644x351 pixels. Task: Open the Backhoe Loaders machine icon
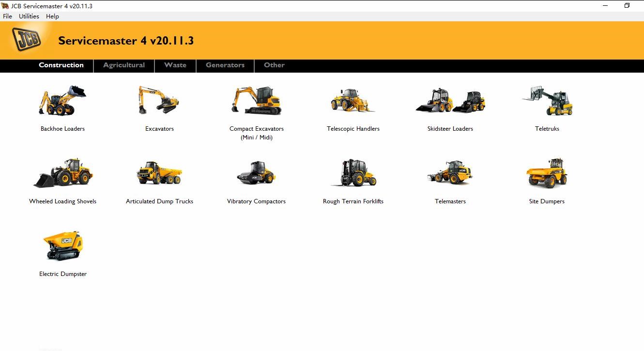tap(62, 101)
